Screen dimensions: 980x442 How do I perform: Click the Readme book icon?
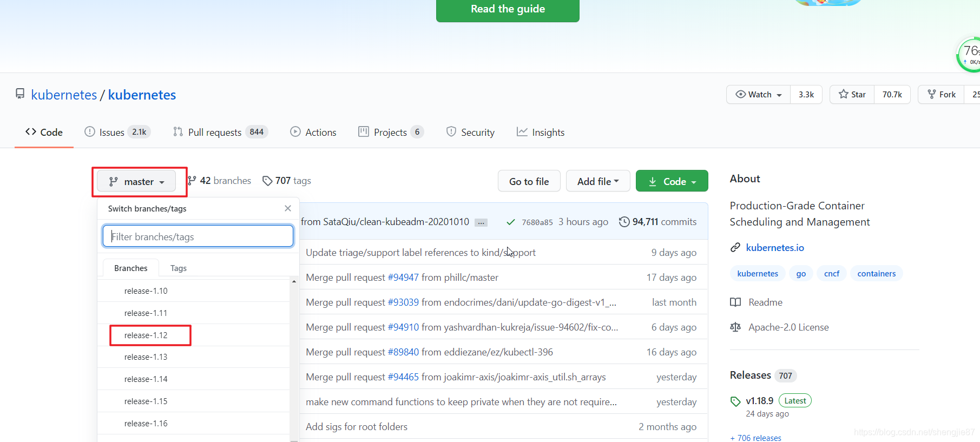(x=735, y=302)
